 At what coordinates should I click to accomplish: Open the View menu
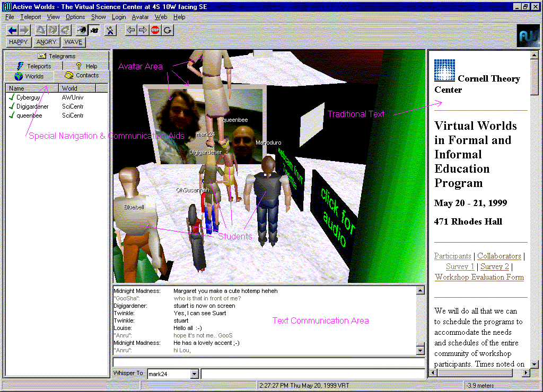54,17
